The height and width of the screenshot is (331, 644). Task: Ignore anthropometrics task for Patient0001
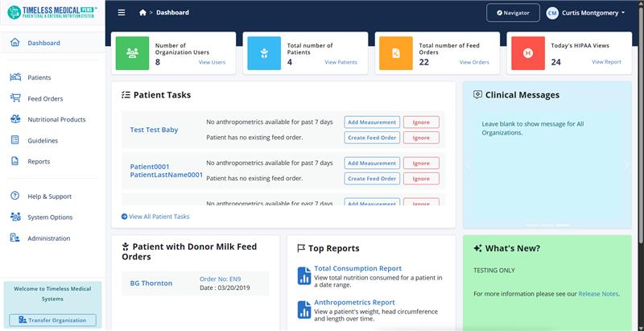click(421, 163)
